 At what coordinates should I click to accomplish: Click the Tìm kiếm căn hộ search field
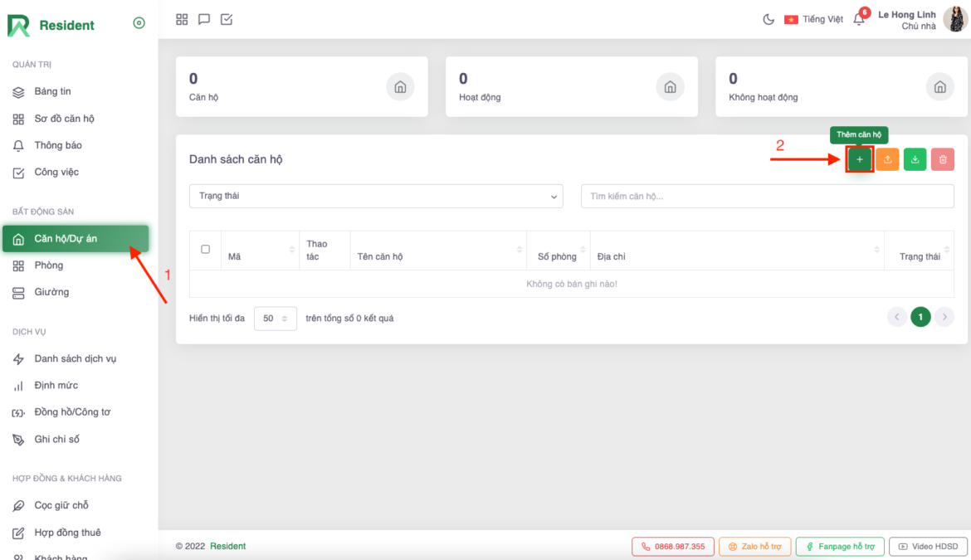point(767,197)
